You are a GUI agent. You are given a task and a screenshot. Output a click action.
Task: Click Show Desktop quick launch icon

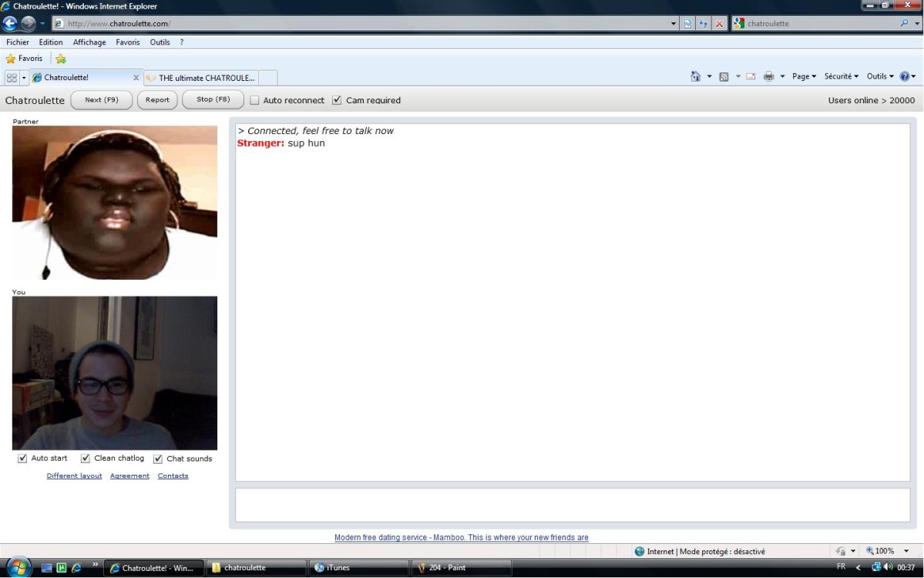[x=46, y=568]
